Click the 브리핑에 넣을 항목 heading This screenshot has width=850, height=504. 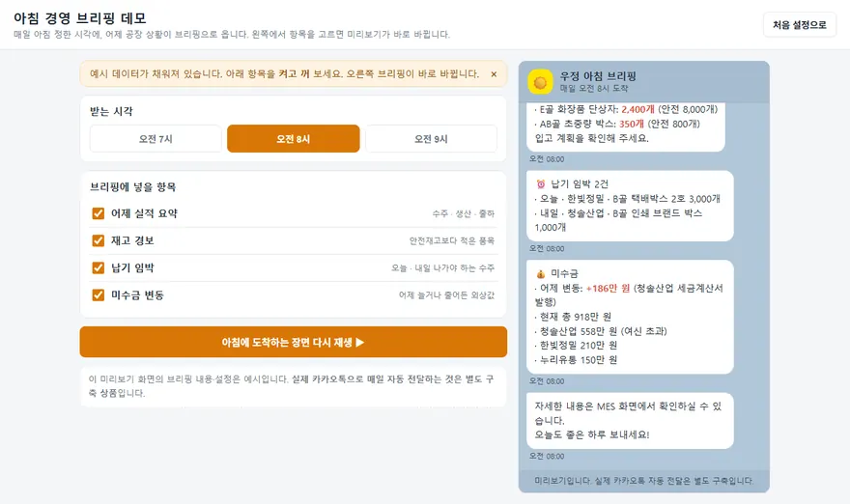[133, 187]
